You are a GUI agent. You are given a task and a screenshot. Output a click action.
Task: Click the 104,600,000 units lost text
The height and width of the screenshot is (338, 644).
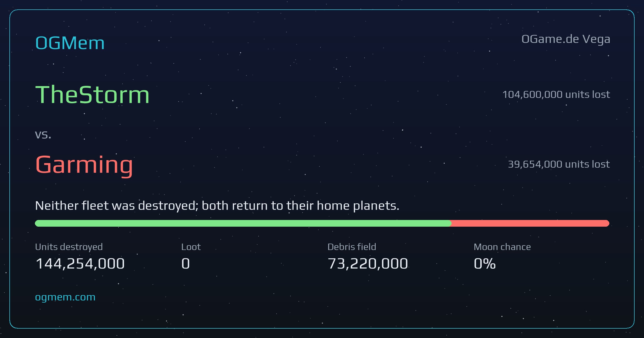point(556,94)
